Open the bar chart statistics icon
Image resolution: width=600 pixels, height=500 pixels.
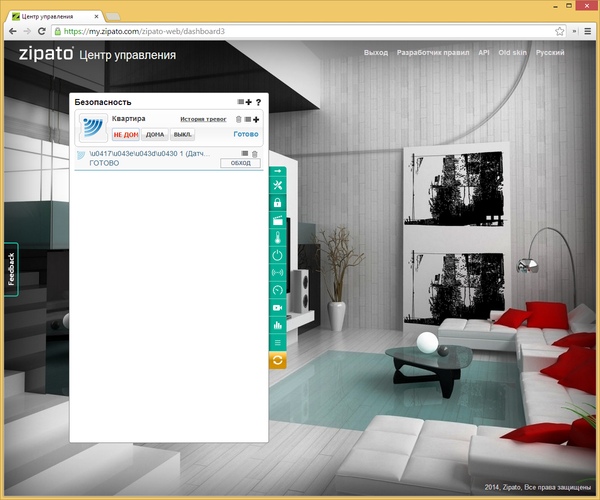coord(278,325)
